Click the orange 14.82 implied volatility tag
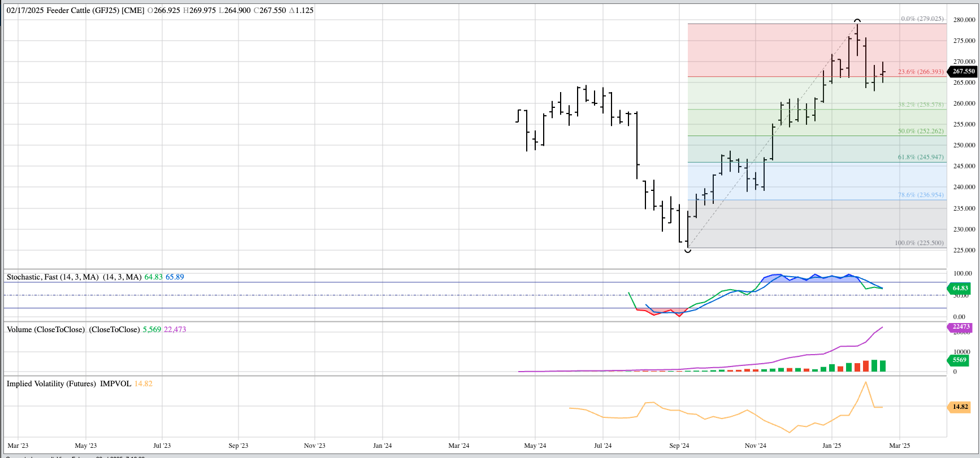This screenshot has width=980, height=458. (960, 407)
